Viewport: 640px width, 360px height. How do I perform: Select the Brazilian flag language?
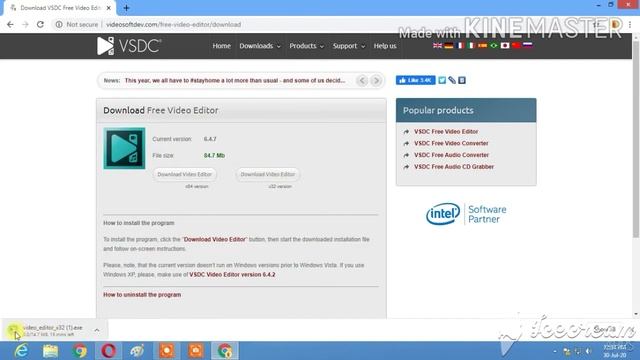(x=493, y=45)
